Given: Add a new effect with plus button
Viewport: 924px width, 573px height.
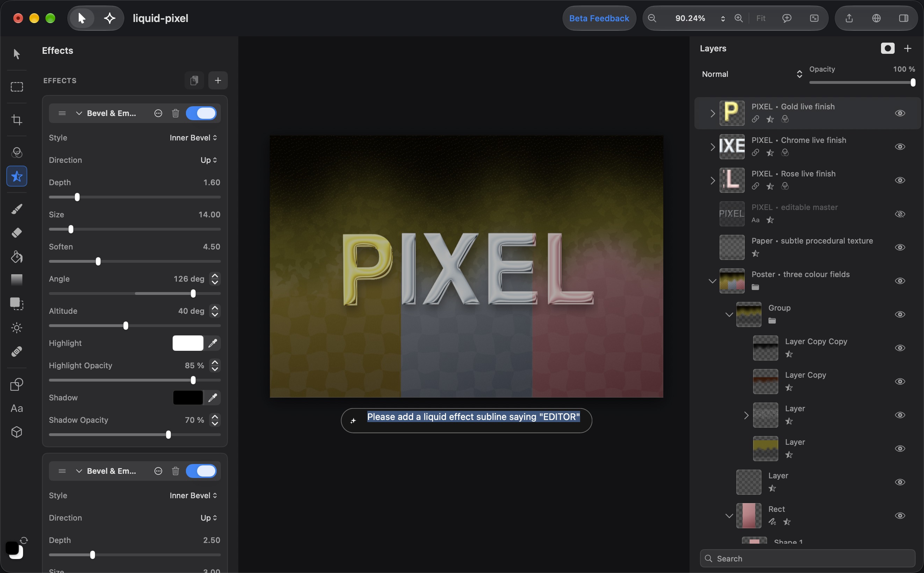Looking at the screenshot, I should click(218, 80).
